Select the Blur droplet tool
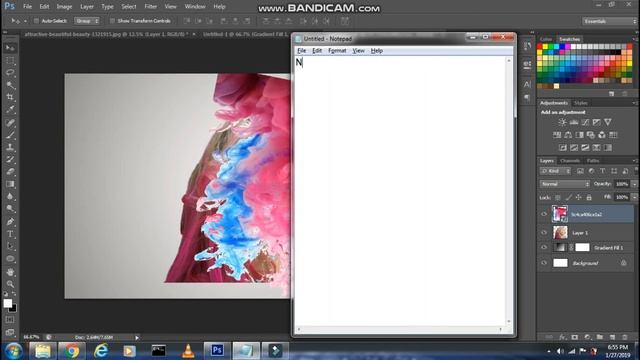640x360 pixels. point(10,196)
